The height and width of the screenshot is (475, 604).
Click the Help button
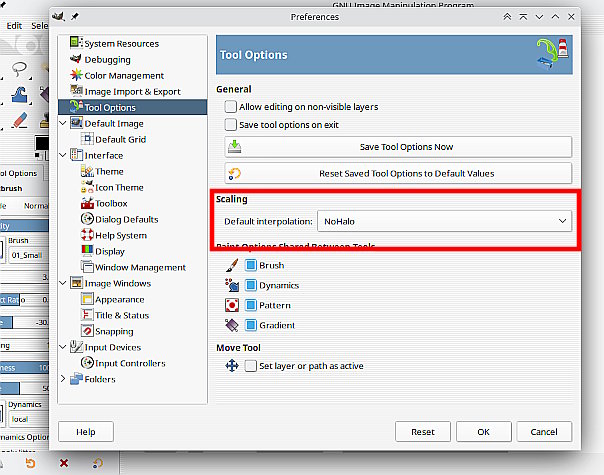(86, 432)
